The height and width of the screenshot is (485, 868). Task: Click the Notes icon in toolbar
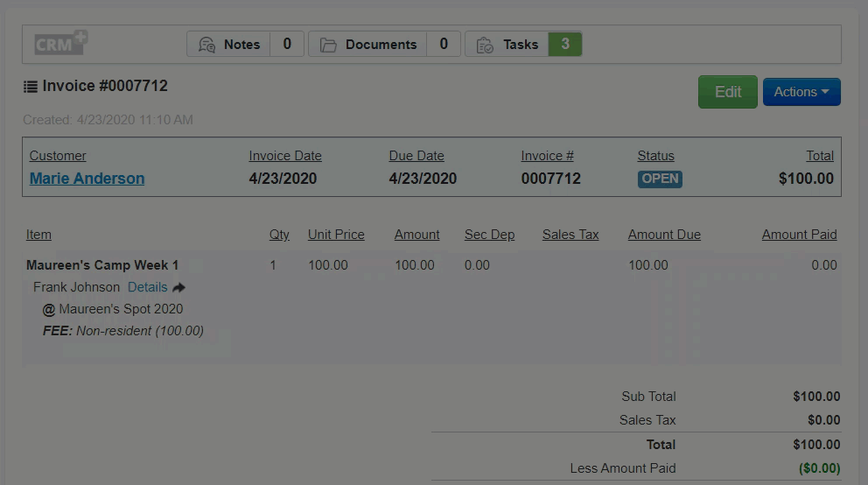(x=206, y=45)
